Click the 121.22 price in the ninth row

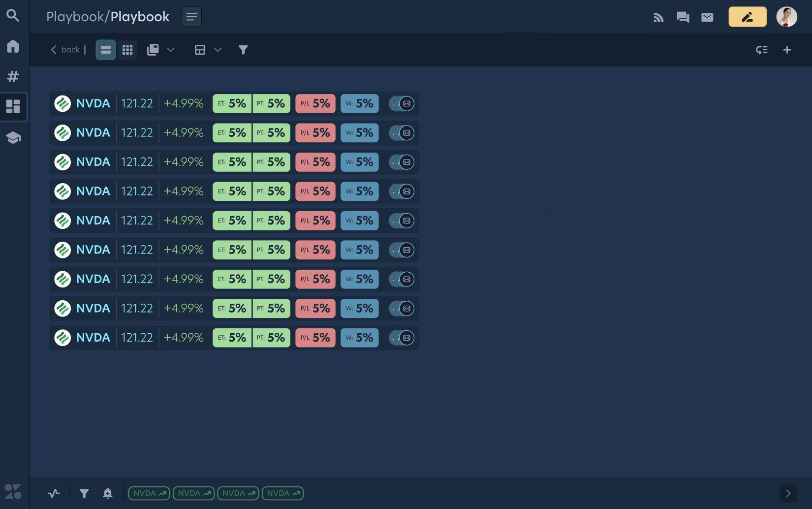(x=137, y=338)
